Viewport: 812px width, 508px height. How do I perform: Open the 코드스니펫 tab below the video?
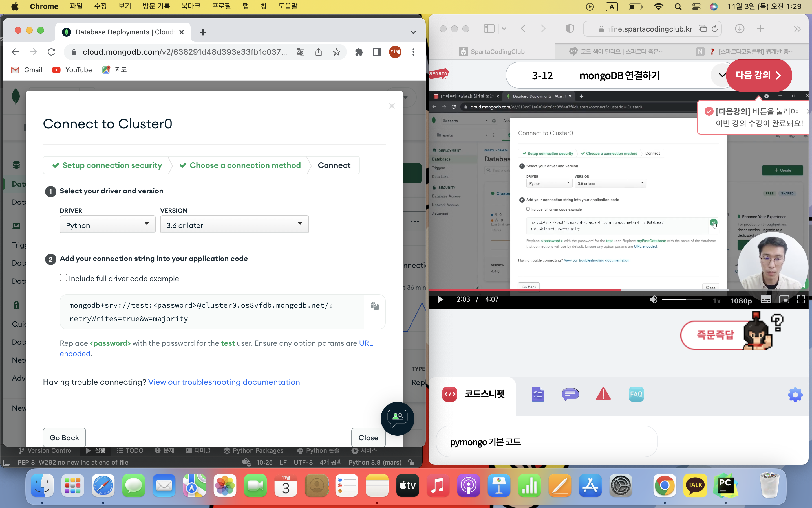pyautogui.click(x=473, y=394)
